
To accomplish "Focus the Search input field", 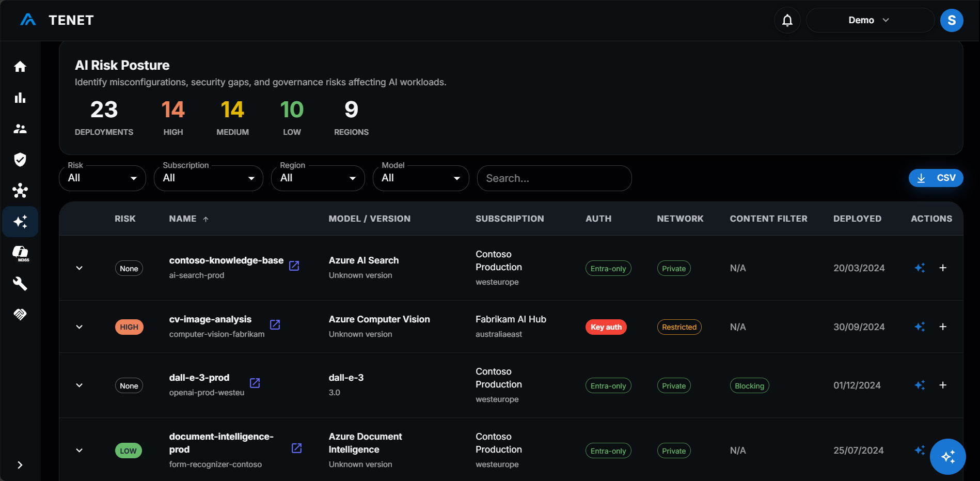I will [x=554, y=178].
